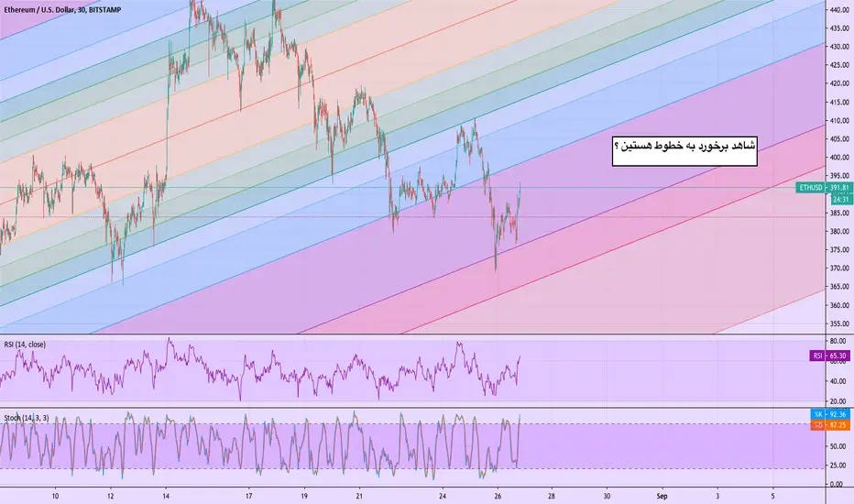Click the %K 92.36 value label
The image size is (854, 504).
830,414
